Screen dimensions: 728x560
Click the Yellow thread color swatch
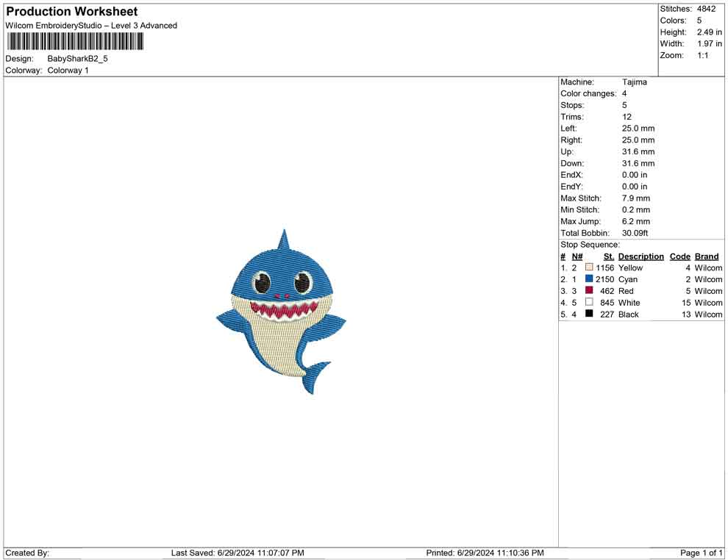589,268
